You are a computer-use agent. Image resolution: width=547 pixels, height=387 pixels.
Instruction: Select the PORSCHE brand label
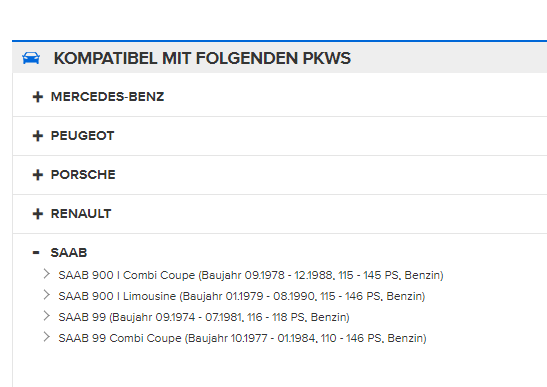pos(83,175)
